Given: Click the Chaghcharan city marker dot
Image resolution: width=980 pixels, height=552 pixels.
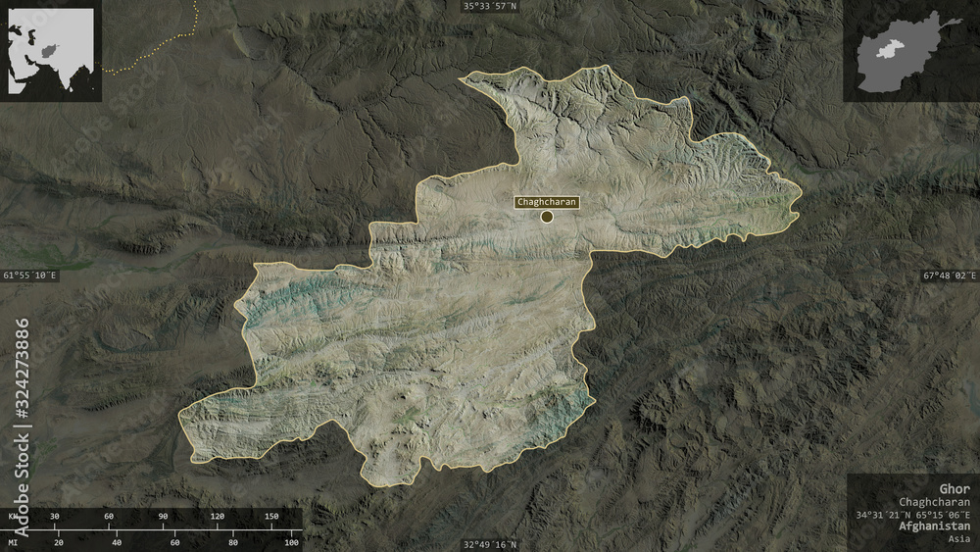Looking at the screenshot, I should point(547,217).
